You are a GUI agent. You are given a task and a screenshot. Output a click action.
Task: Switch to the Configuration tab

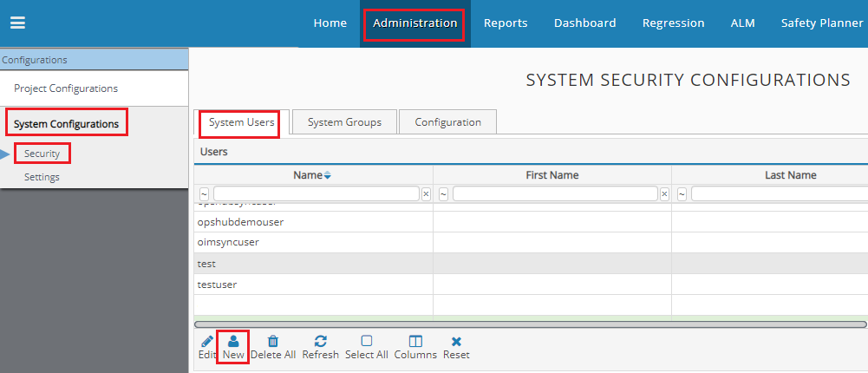pos(447,122)
